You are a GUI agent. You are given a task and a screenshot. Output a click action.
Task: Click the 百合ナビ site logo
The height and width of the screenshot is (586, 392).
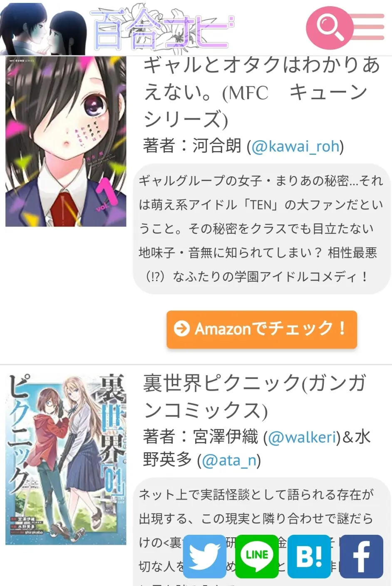[x=161, y=28]
